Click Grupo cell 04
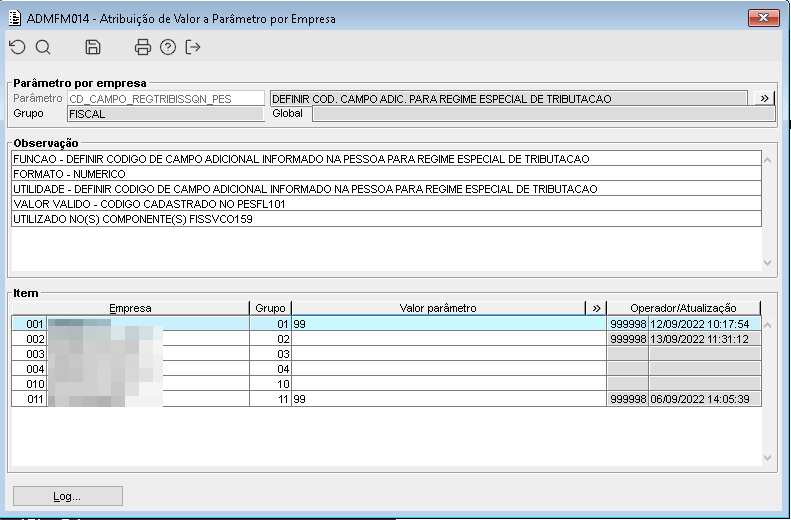Image resolution: width=791 pixels, height=520 pixels. [x=270, y=369]
